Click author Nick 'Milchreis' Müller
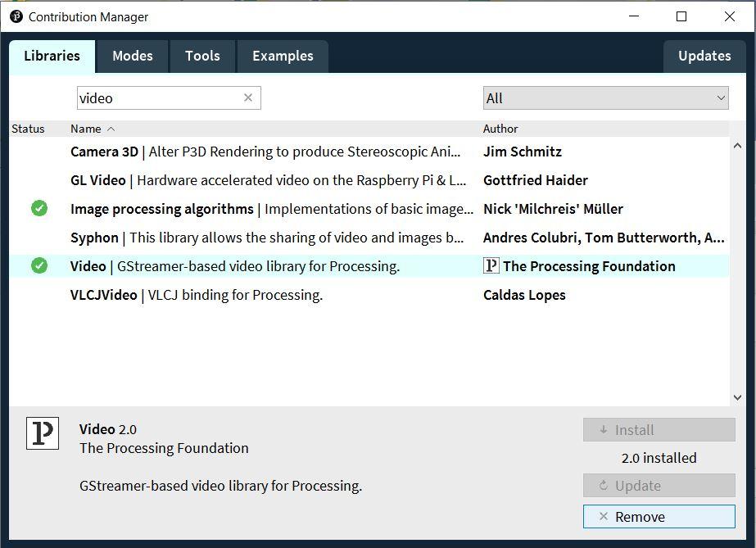 553,209
